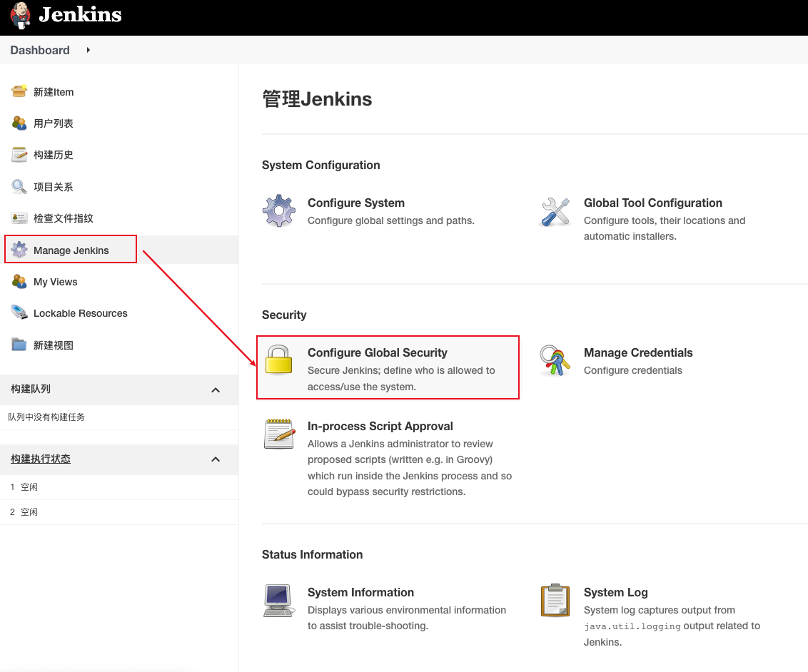
Task: Open In-process Script Approval
Action: 380,427
